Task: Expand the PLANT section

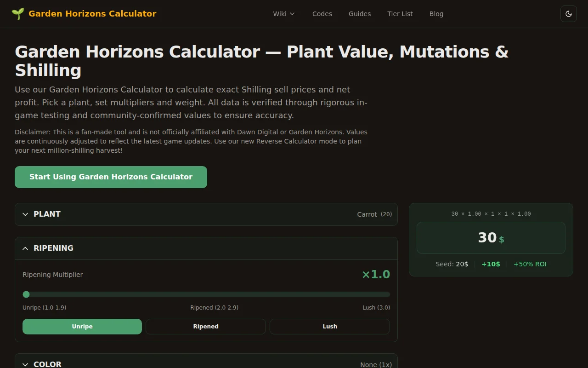Action: coord(206,214)
